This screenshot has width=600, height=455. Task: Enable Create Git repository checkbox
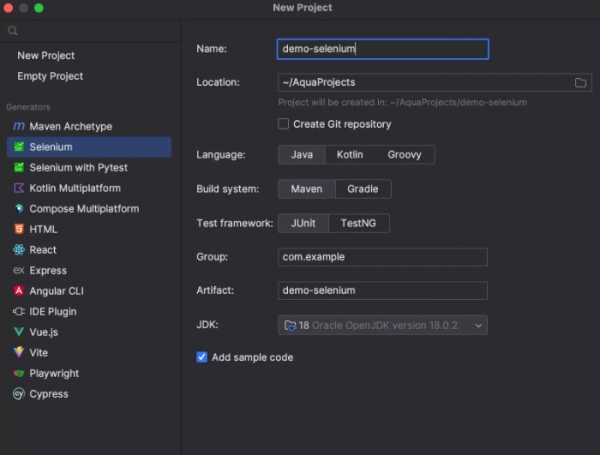[x=283, y=124]
